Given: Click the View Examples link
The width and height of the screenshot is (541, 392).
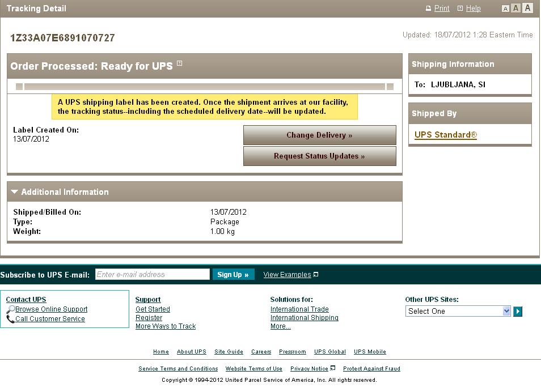Looking at the screenshot, I should [x=287, y=274].
